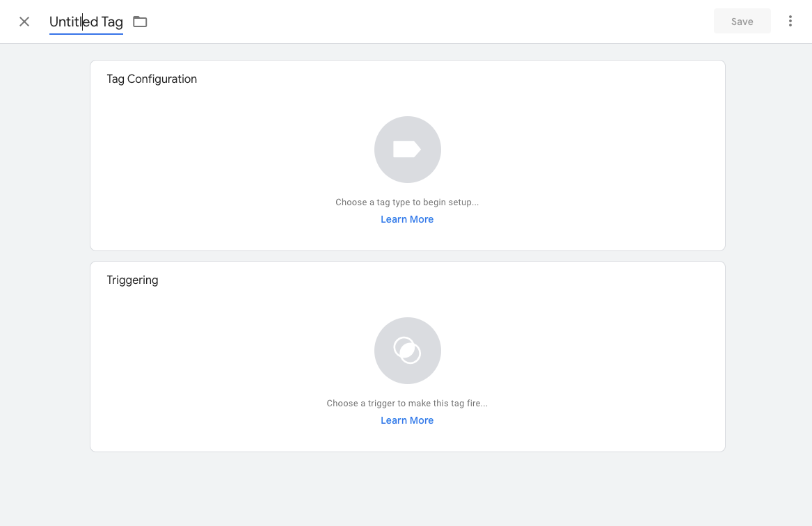Select the Tag Configuration heading

(x=152, y=79)
